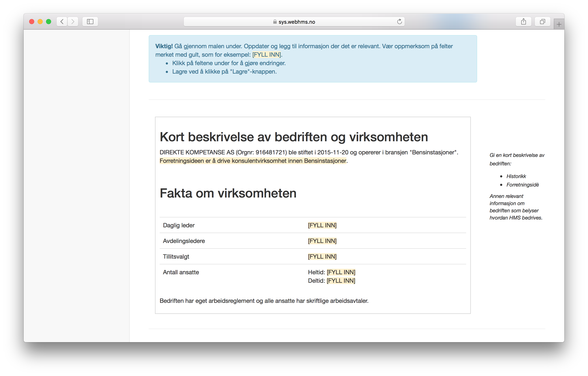Open a new tab with plus icon
This screenshot has height=376, width=588.
(x=559, y=24)
